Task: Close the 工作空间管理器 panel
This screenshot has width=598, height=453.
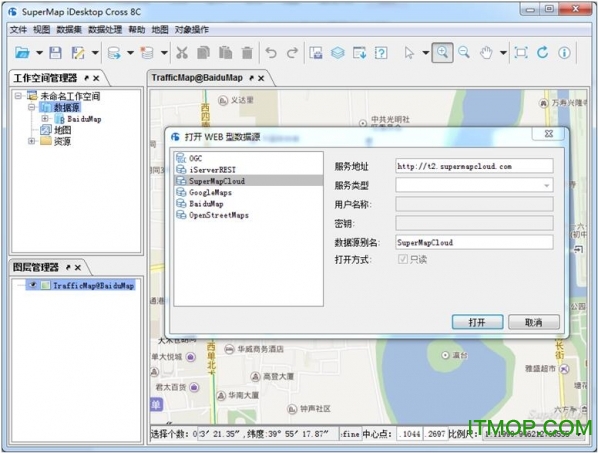Action: (96, 78)
